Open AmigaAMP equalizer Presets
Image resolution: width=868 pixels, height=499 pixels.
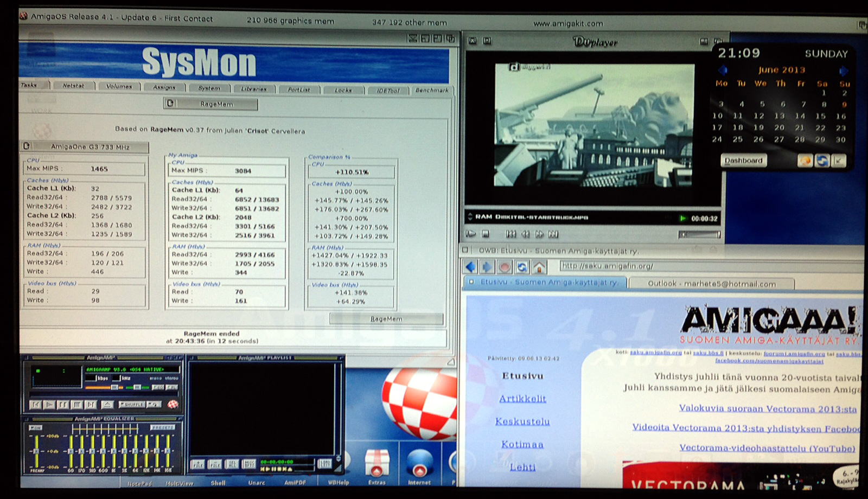[x=162, y=428]
